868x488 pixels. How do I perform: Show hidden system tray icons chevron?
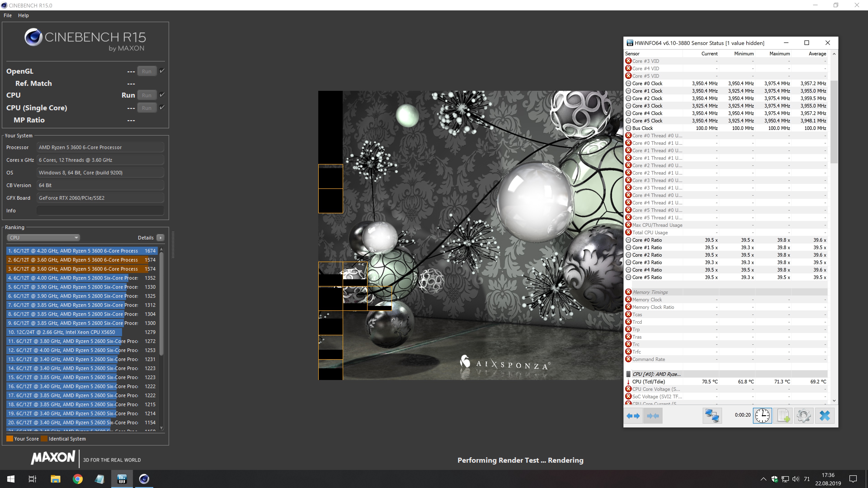pos(763,479)
